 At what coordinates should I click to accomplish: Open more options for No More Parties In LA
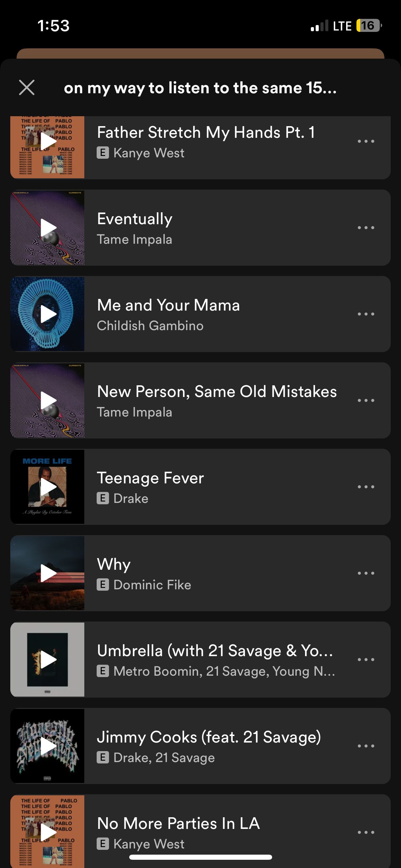(x=366, y=832)
